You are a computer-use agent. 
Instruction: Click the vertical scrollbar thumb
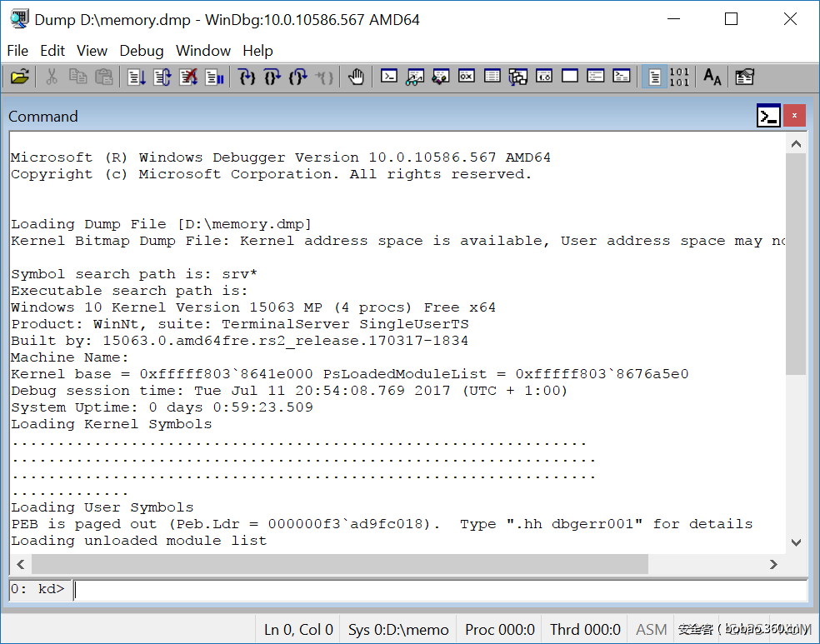pos(796,264)
